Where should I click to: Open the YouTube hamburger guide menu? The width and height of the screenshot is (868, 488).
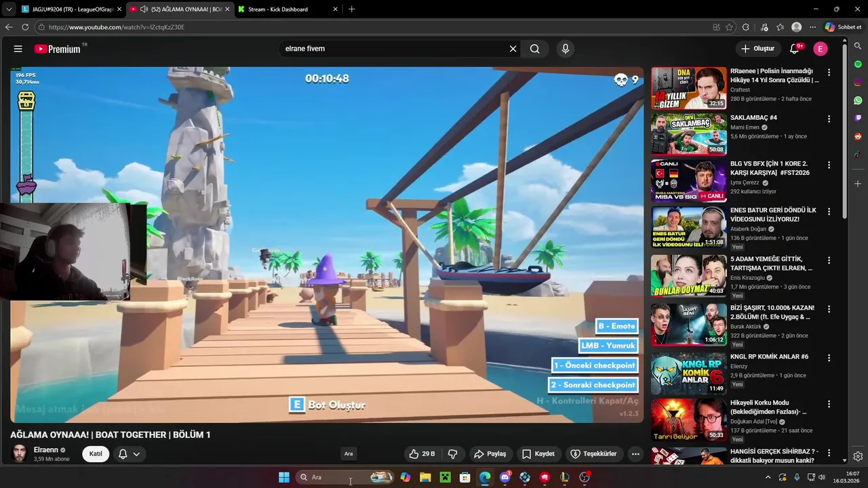point(18,49)
